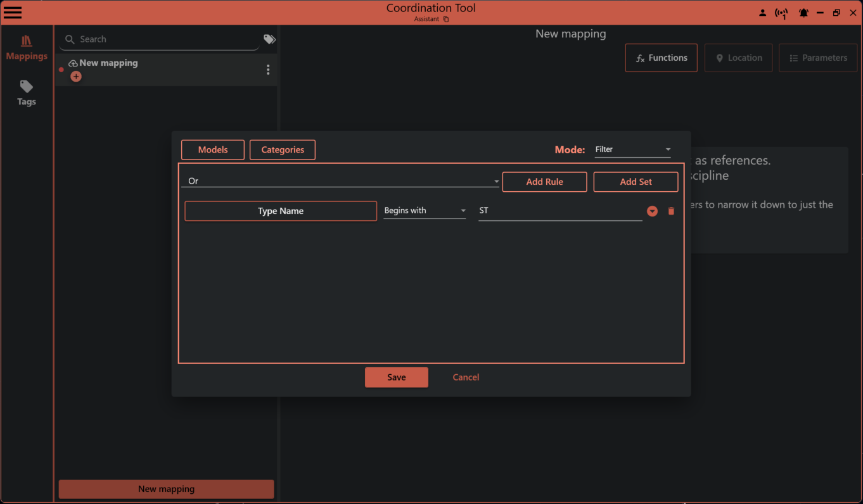Screen dimensions: 863x504
Task: Open the three-dot menu for New mapping
Action: pyautogui.click(x=268, y=70)
